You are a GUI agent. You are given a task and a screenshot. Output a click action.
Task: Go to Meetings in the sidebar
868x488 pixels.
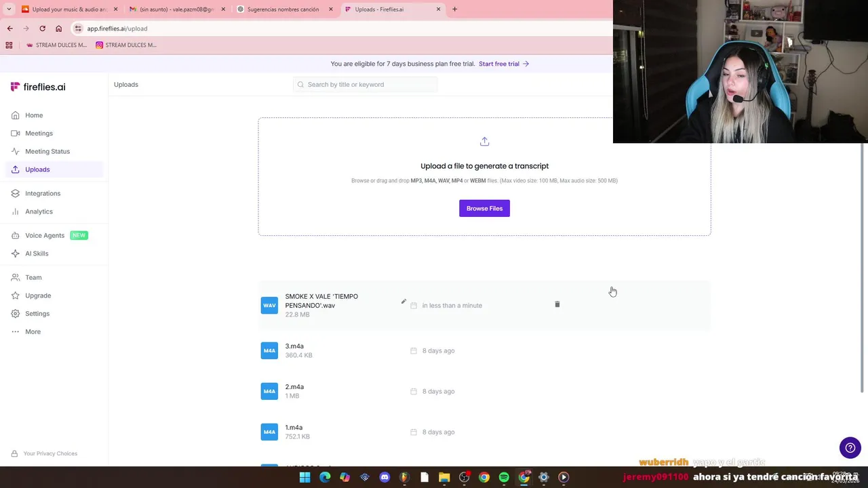click(54, 134)
